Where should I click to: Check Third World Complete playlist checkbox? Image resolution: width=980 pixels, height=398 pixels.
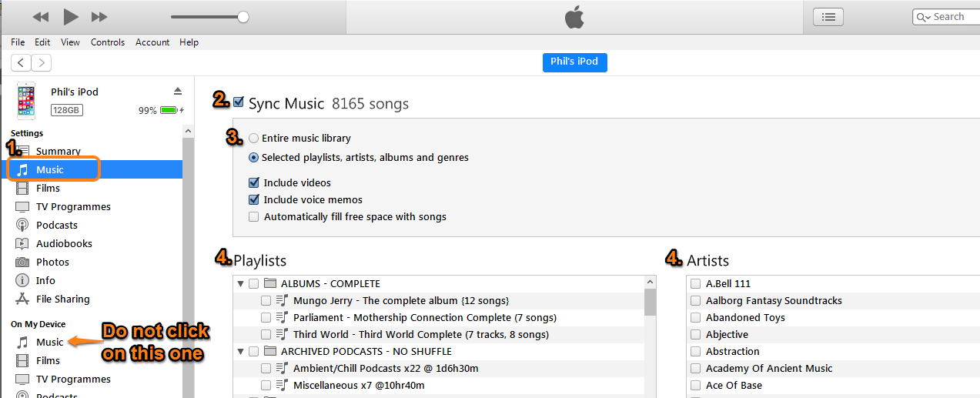[x=266, y=335]
